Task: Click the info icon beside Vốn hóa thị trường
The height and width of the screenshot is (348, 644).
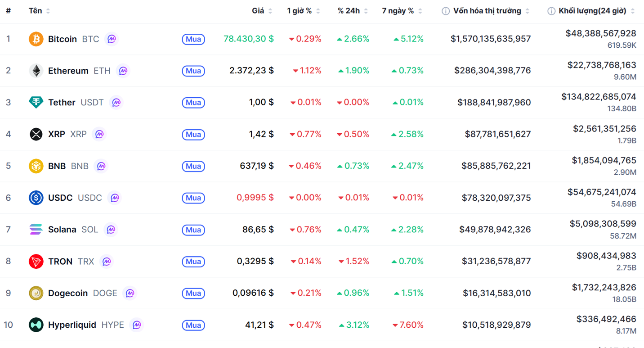Action: [446, 11]
